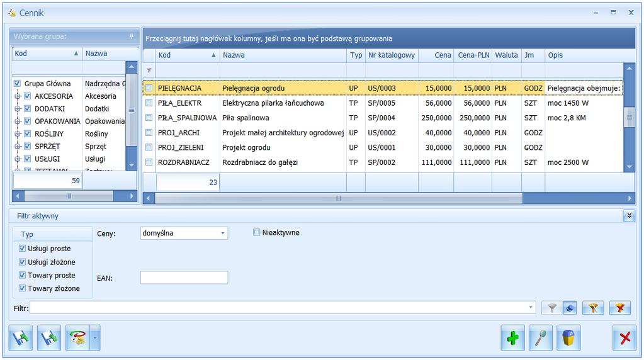Click the right arrow of item grid horizontal scrollbar
The width and height of the screenshot is (644, 360).
pos(630,198)
